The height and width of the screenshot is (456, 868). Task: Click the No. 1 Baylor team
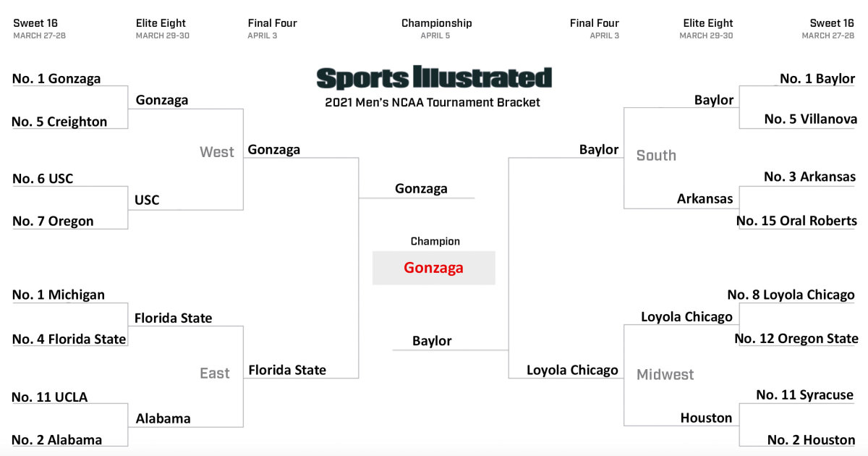pyautogui.click(x=817, y=78)
